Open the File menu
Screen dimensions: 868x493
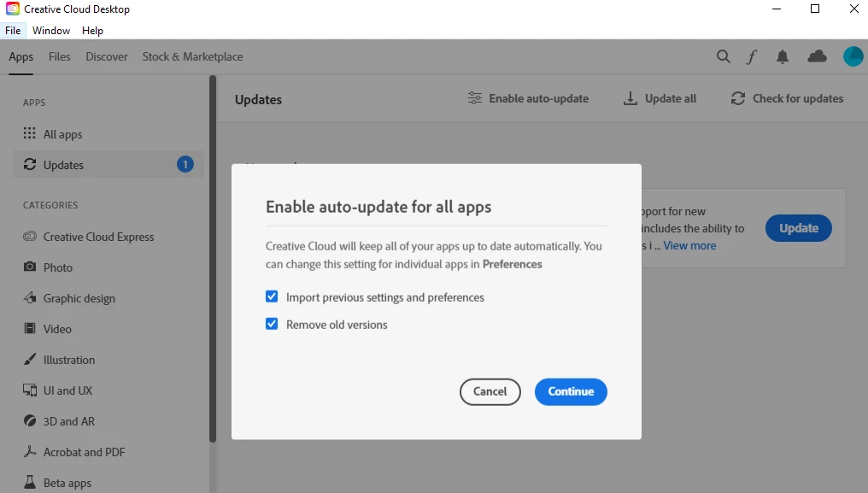point(13,31)
